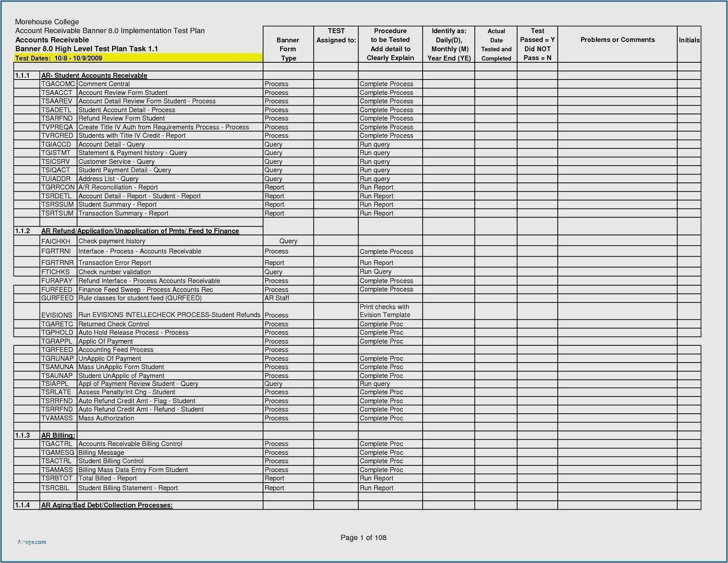Screen dimensions: 728x563
Task: Click the Test Passed = Y header
Action: [x=537, y=44]
